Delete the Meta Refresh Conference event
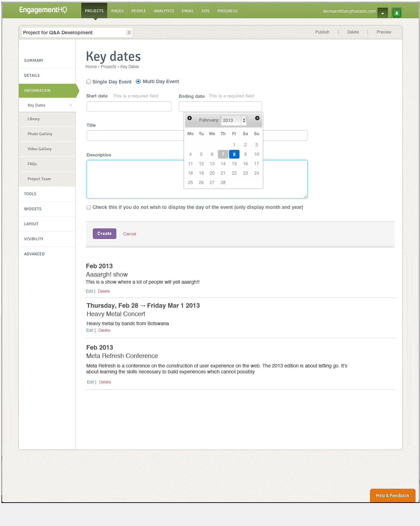 click(x=105, y=382)
